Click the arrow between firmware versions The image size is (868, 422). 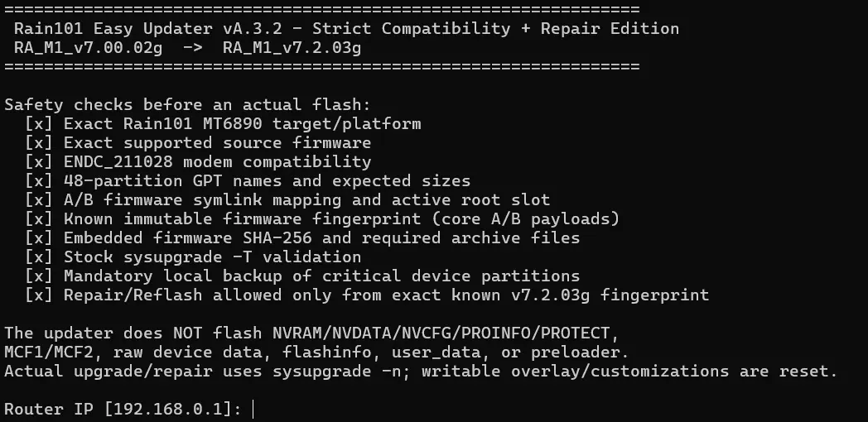click(x=193, y=48)
